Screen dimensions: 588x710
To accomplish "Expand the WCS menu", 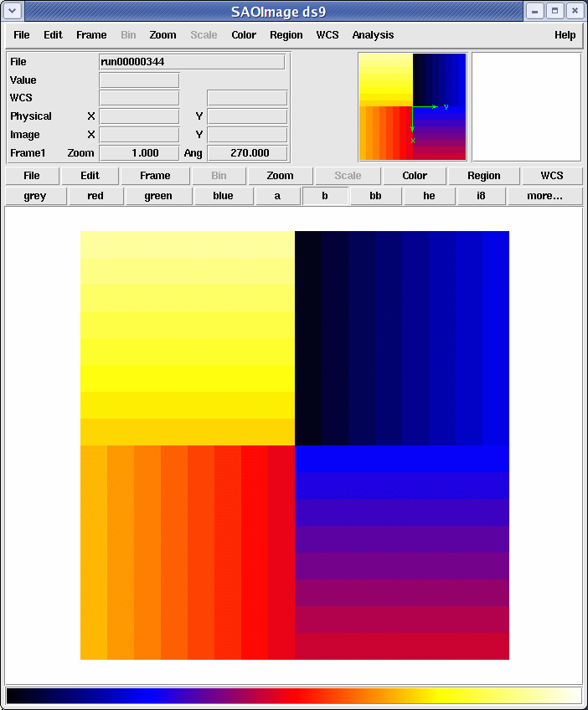I will coord(328,35).
